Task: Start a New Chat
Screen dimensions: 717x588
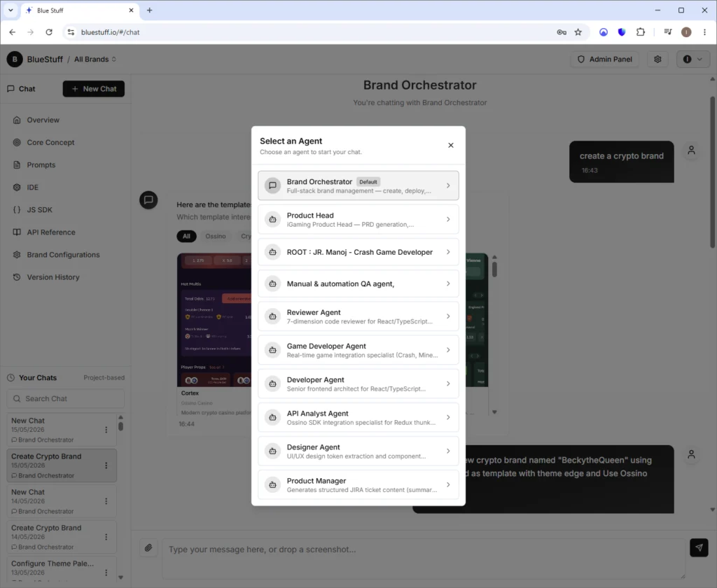Action: 94,89
